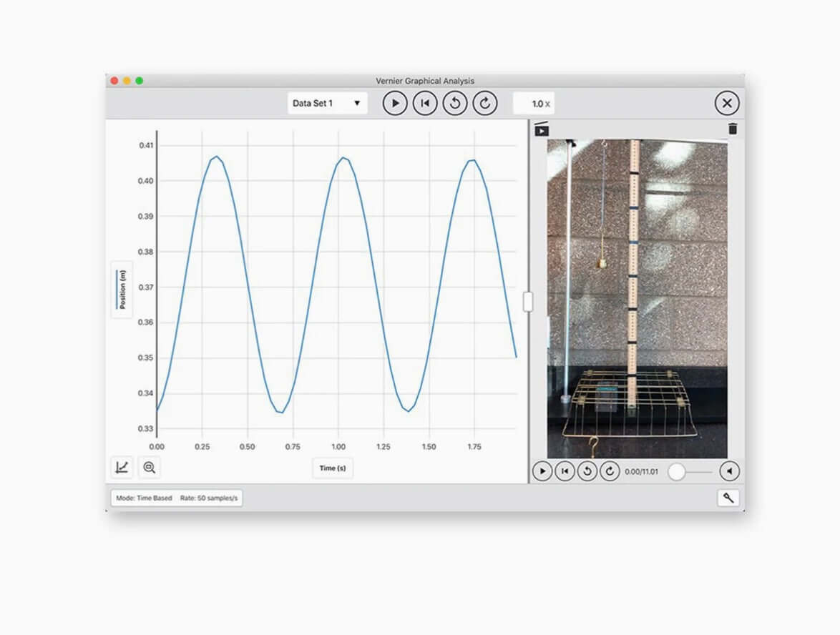The image size is (840, 635).
Task: Open graph tools below the plot
Action: [122, 468]
